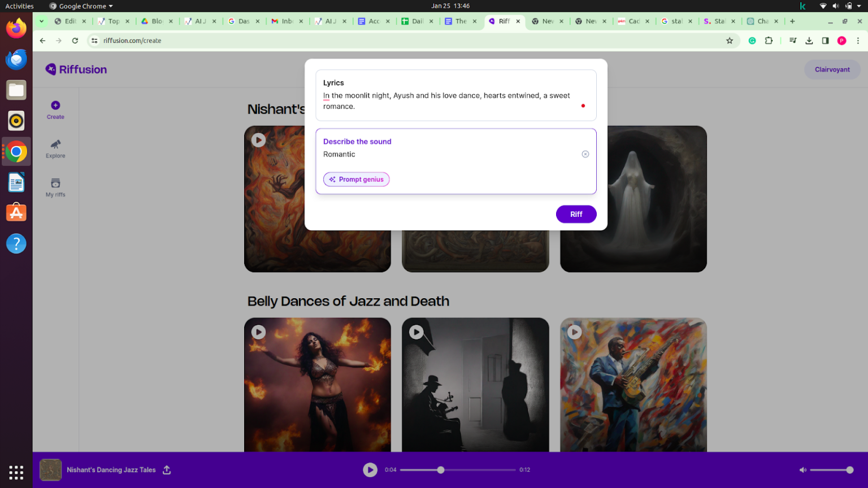Click the playback progress slider
The width and height of the screenshot is (868, 488).
[x=440, y=469]
